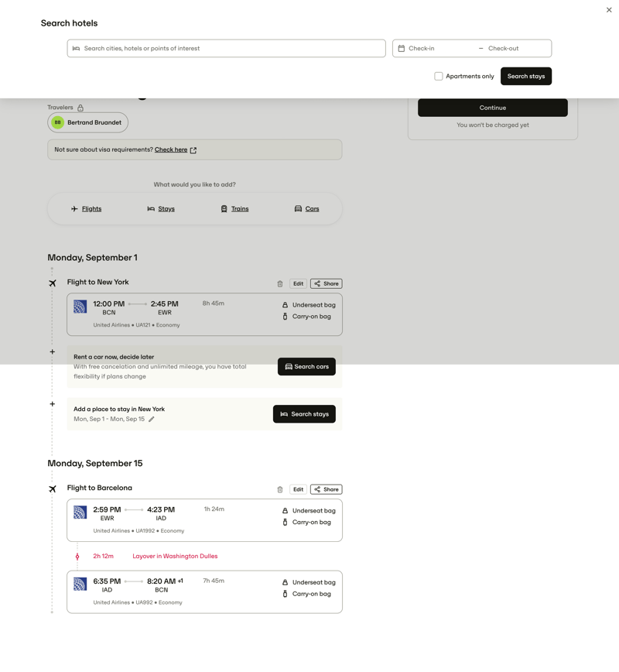Click the pencil to edit New York stay dates
619x672 pixels.
pyautogui.click(x=152, y=418)
